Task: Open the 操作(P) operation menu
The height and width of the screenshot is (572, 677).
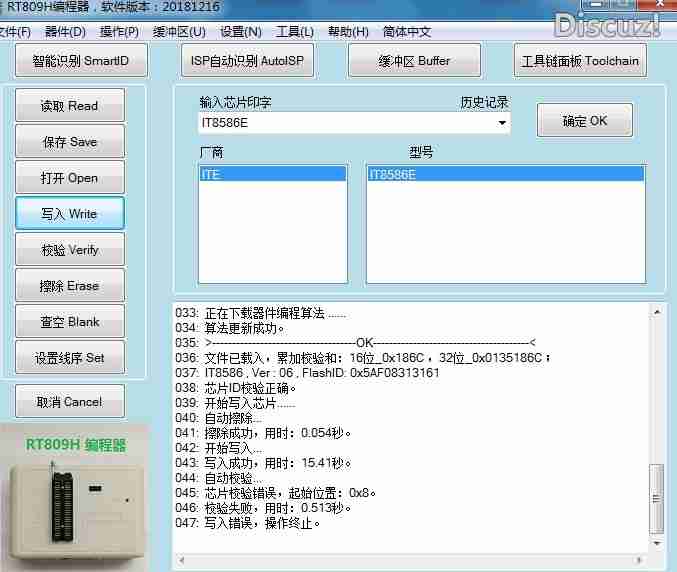Action: pos(119,32)
